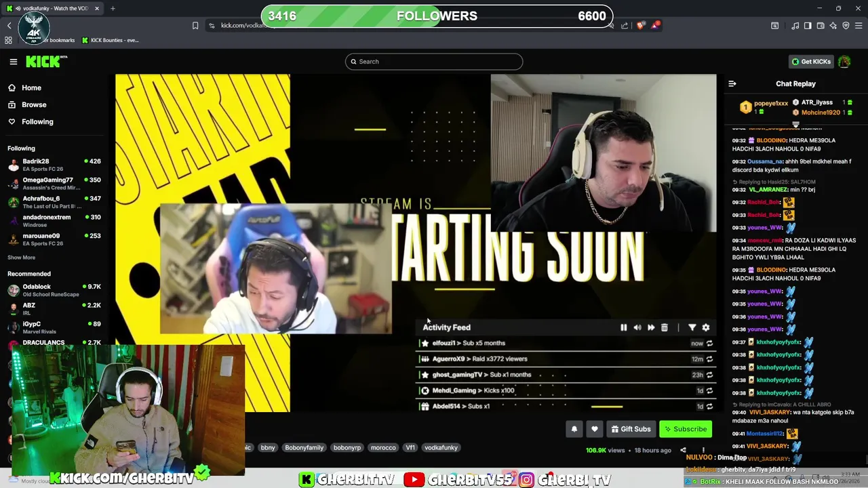Click Get KICKs button
This screenshot has width=868, height=488.
(x=811, y=62)
